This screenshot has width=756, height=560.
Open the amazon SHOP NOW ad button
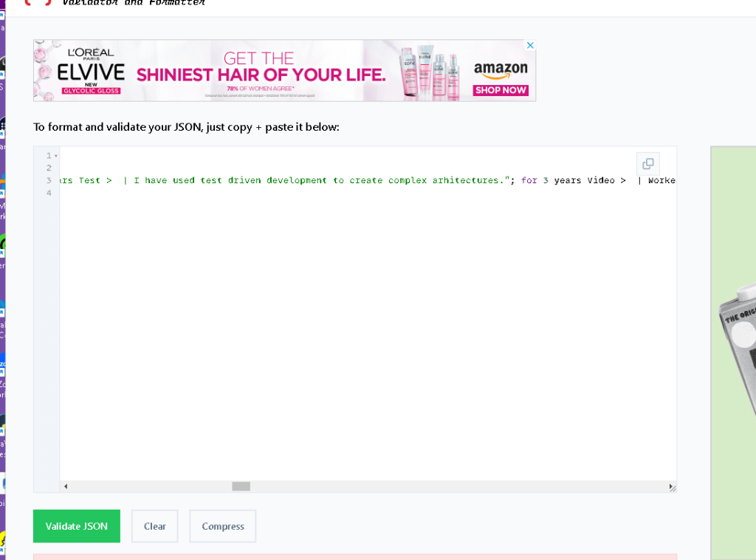[501, 90]
